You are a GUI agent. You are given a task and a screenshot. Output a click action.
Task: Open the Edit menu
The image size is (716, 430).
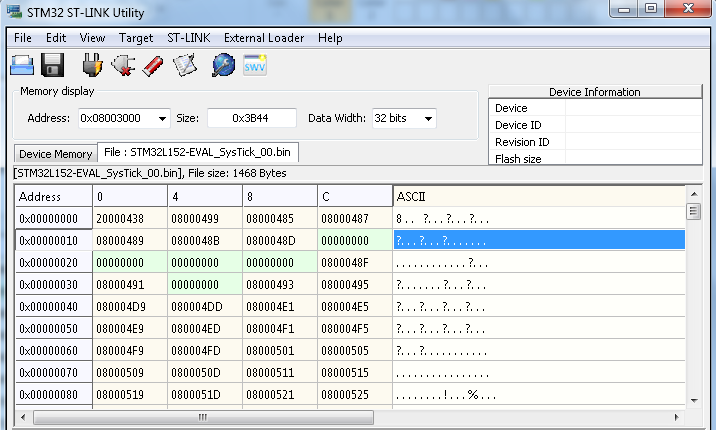point(56,38)
